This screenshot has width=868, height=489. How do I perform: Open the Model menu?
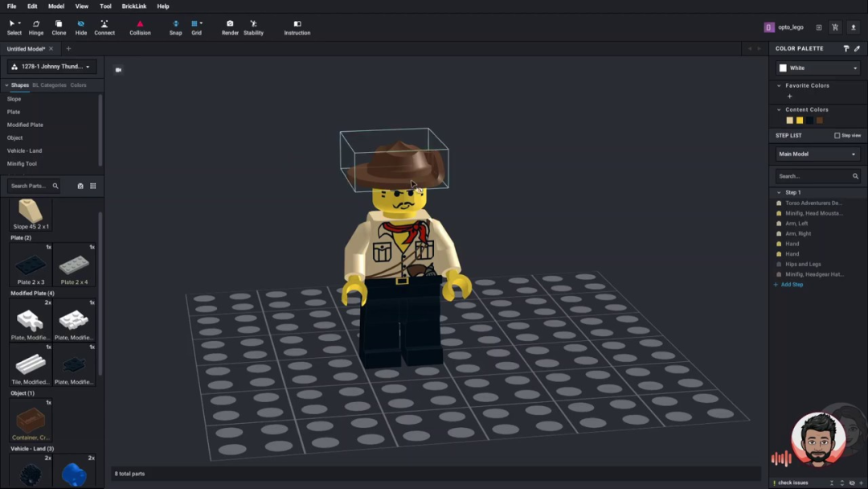56,6
